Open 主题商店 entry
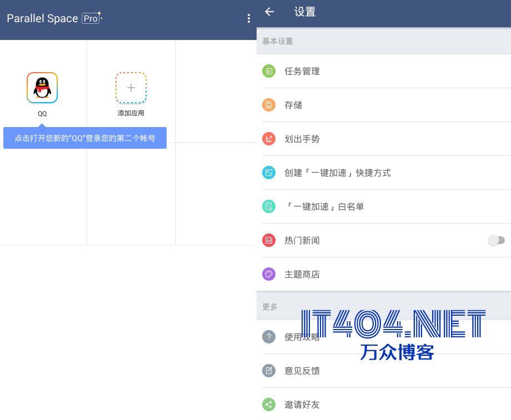This screenshot has height=420, width=511. [384, 274]
